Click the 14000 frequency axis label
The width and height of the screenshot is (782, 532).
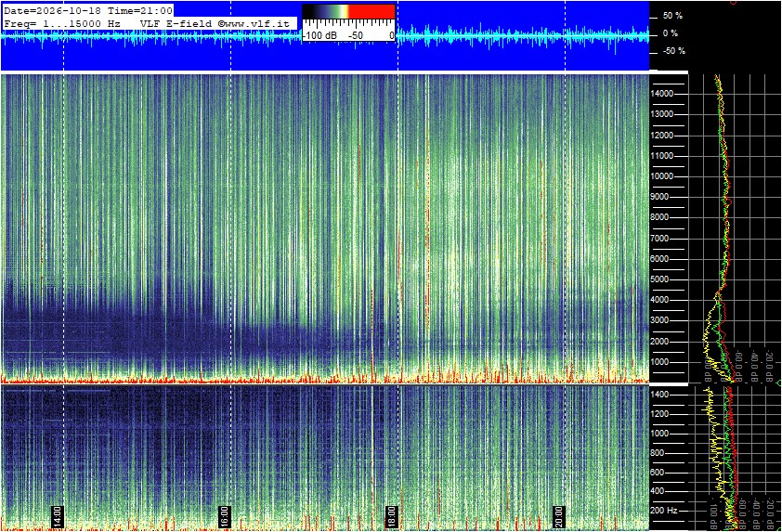coord(662,94)
